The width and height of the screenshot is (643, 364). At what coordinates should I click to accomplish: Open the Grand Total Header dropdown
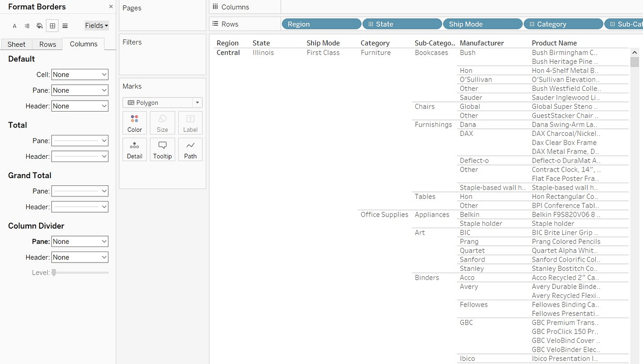pyautogui.click(x=80, y=207)
